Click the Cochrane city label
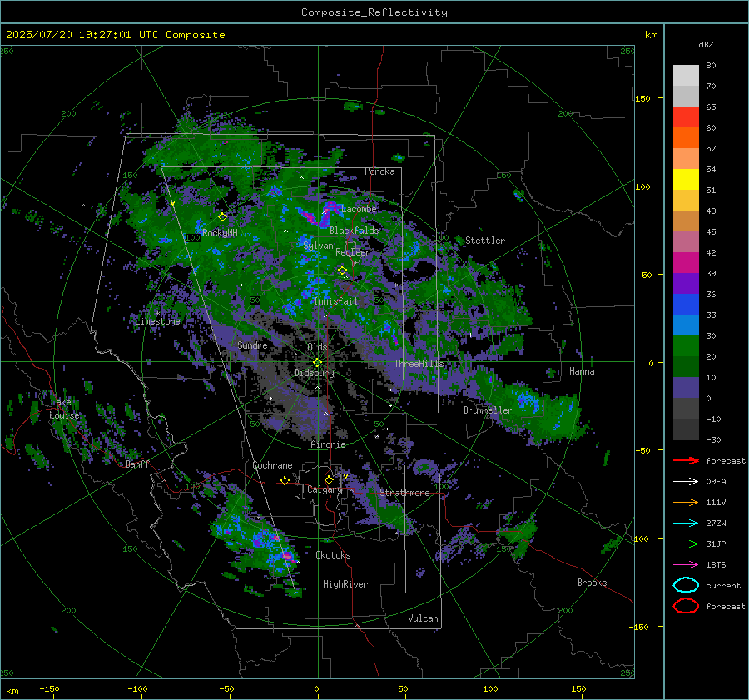 272,465
